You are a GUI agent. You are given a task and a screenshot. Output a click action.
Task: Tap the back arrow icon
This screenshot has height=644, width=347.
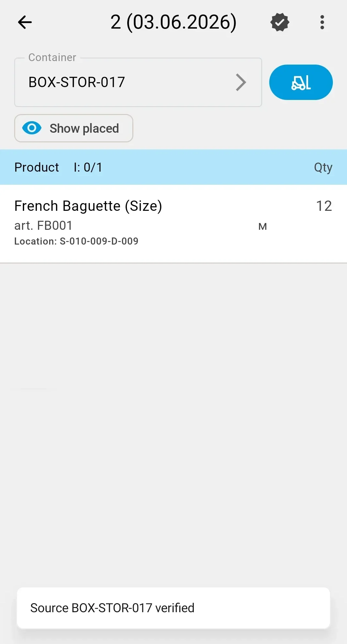(x=25, y=22)
